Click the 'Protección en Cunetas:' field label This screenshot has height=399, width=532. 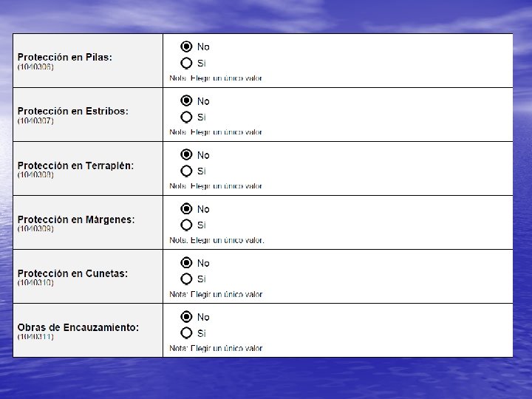(x=72, y=273)
